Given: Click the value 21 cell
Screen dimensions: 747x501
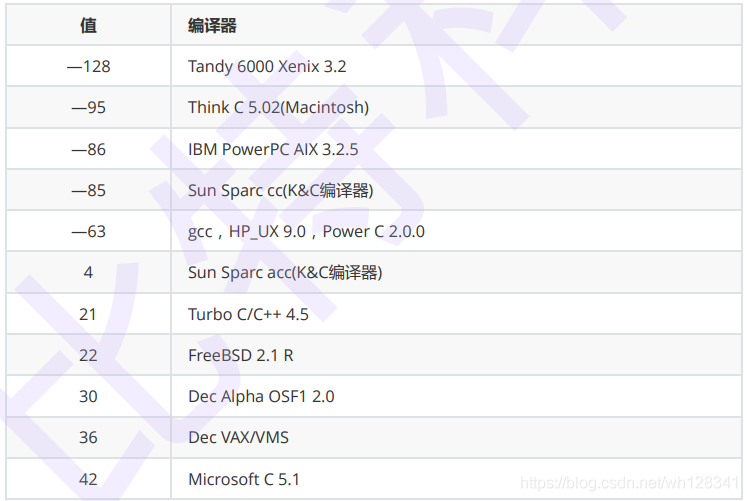Looking at the screenshot, I should [x=88, y=314].
